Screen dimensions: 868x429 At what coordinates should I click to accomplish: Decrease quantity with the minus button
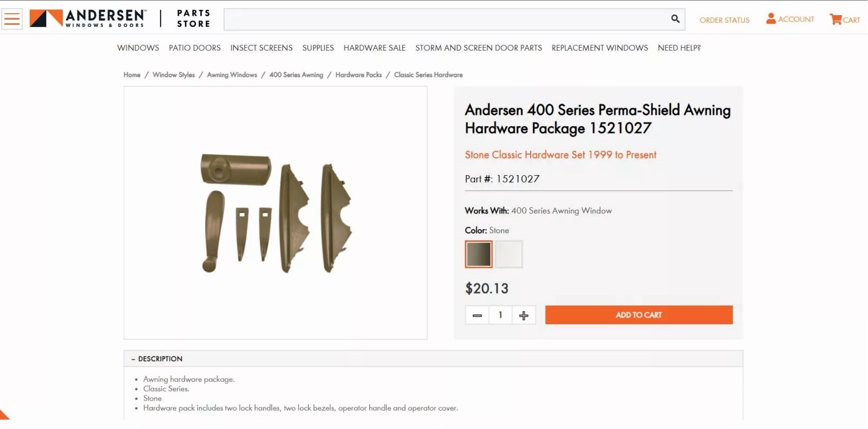click(477, 315)
